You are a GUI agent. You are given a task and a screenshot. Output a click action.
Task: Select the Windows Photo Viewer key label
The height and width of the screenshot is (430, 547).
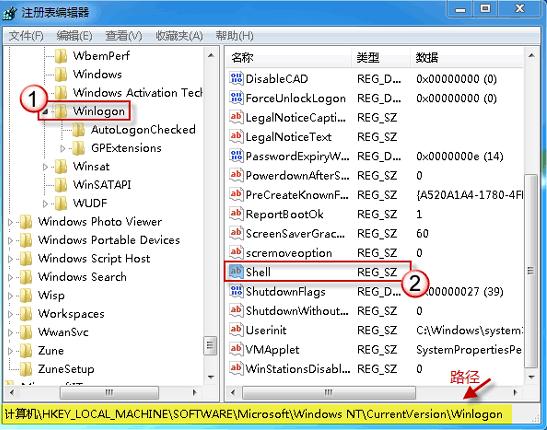(100, 222)
